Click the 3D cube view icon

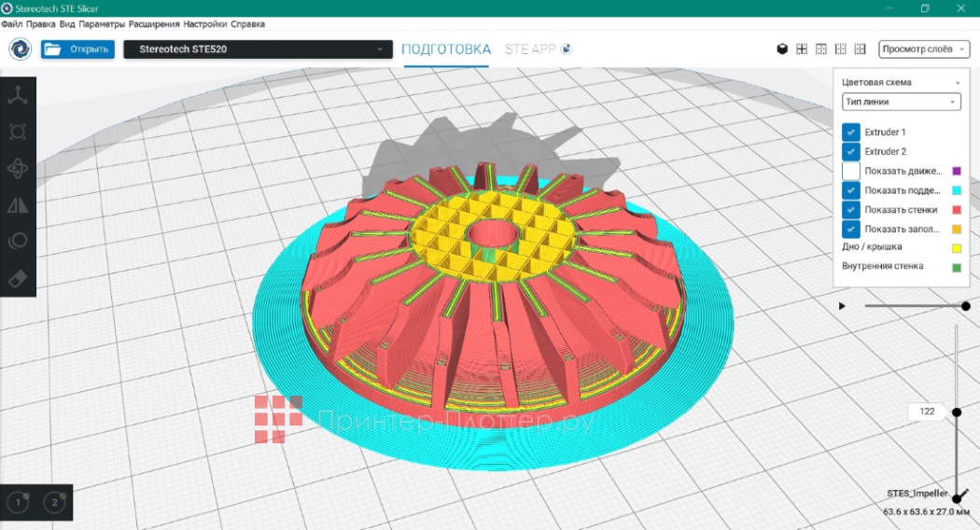(782, 49)
